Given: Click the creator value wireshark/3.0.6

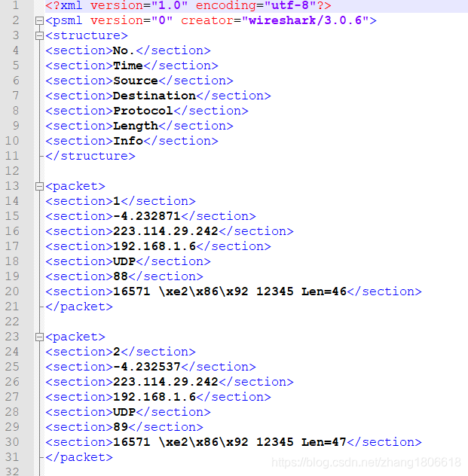Looking at the screenshot, I should click(x=305, y=20).
